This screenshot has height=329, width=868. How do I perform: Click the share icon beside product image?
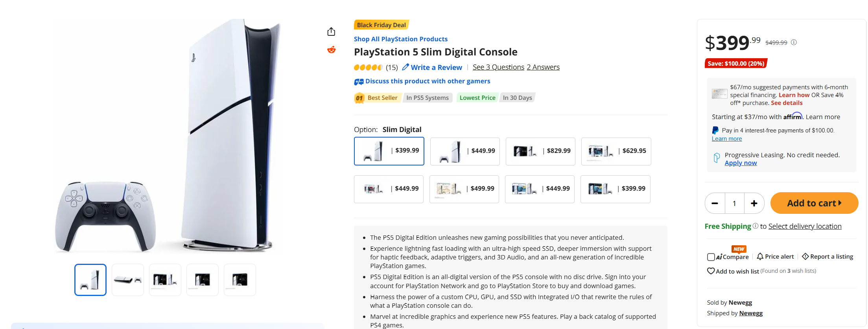[331, 31]
